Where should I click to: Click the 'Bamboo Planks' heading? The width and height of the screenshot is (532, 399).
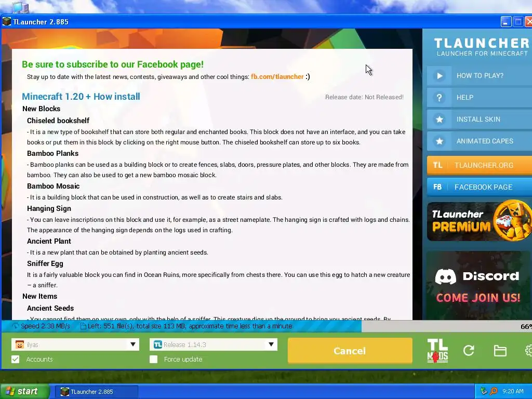[x=52, y=153]
